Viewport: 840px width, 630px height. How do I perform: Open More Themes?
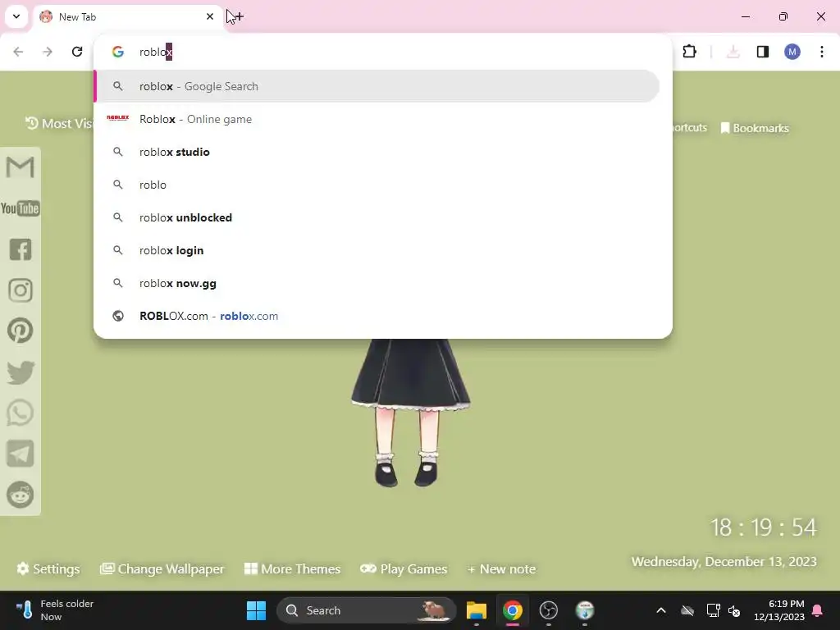293,569
